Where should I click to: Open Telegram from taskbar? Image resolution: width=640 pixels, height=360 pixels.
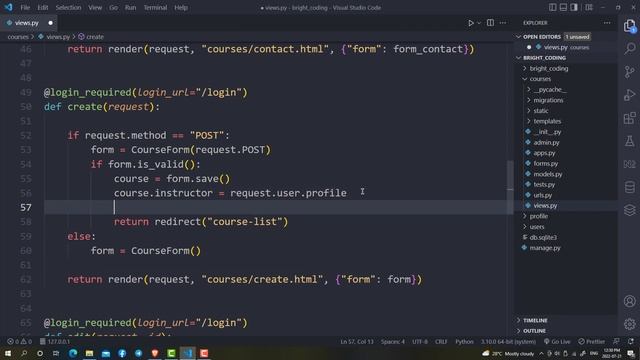coord(138,353)
